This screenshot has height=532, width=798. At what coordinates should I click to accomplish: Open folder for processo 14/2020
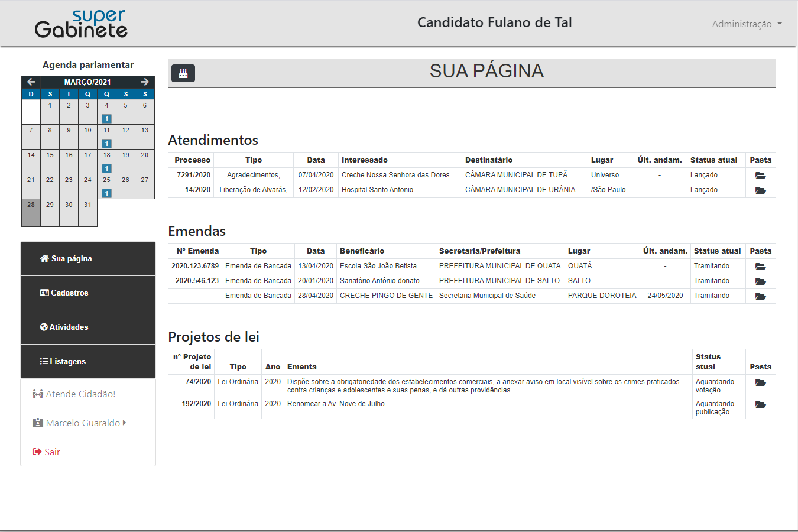760,190
